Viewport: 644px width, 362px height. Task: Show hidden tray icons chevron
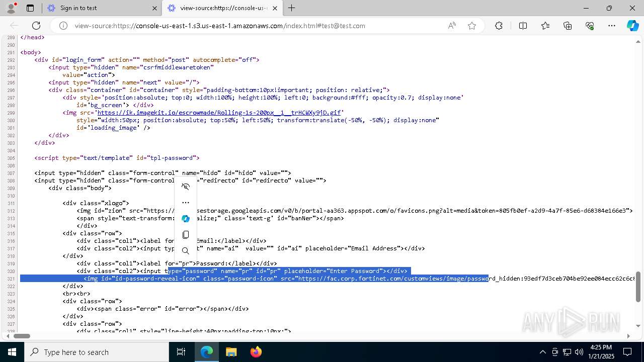[x=542, y=352]
